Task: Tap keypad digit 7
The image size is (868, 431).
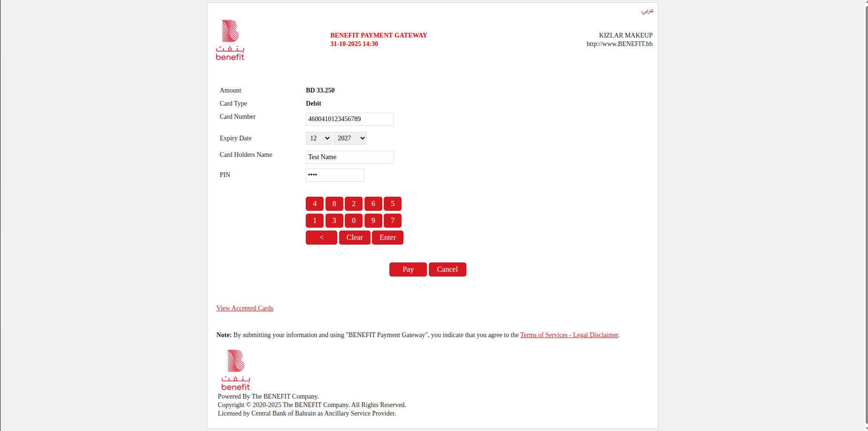Action: (x=393, y=221)
